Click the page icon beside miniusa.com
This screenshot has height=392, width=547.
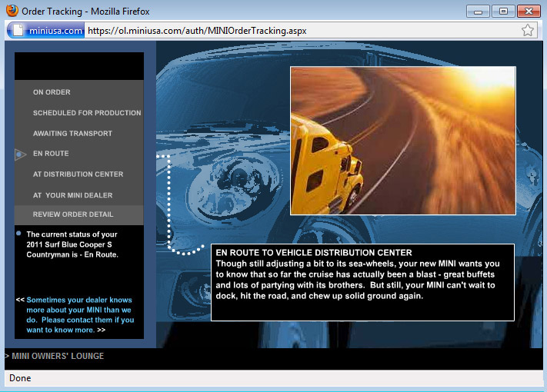(18, 30)
